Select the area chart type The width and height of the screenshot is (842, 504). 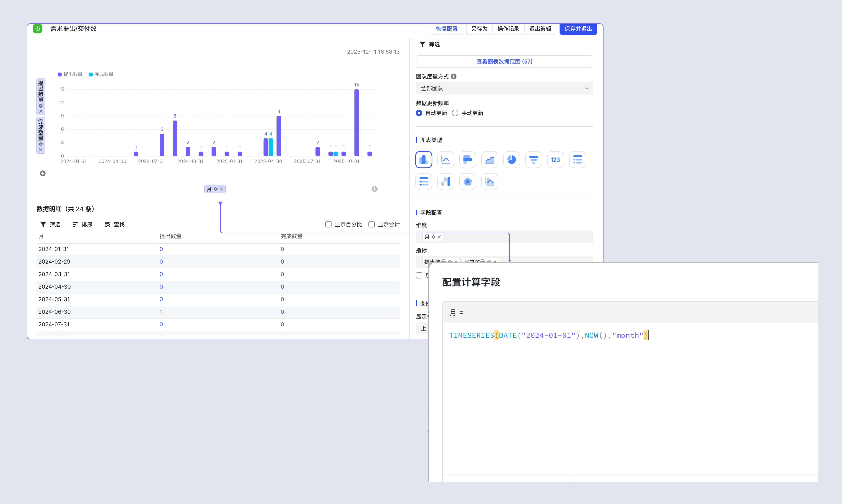[x=490, y=160]
